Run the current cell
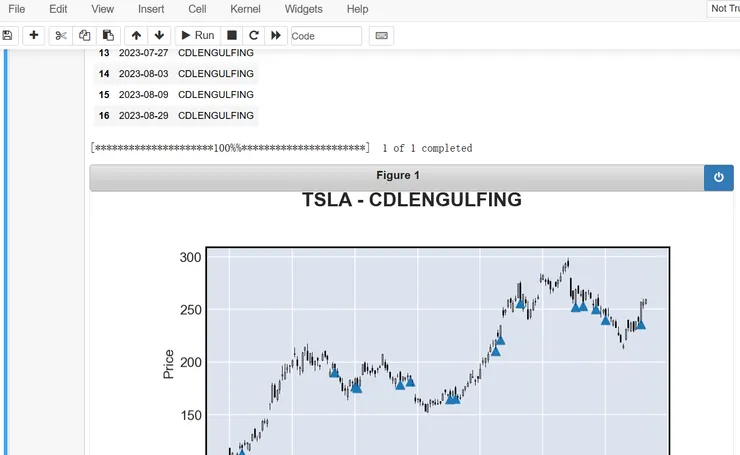This screenshot has width=740, height=455. (198, 35)
